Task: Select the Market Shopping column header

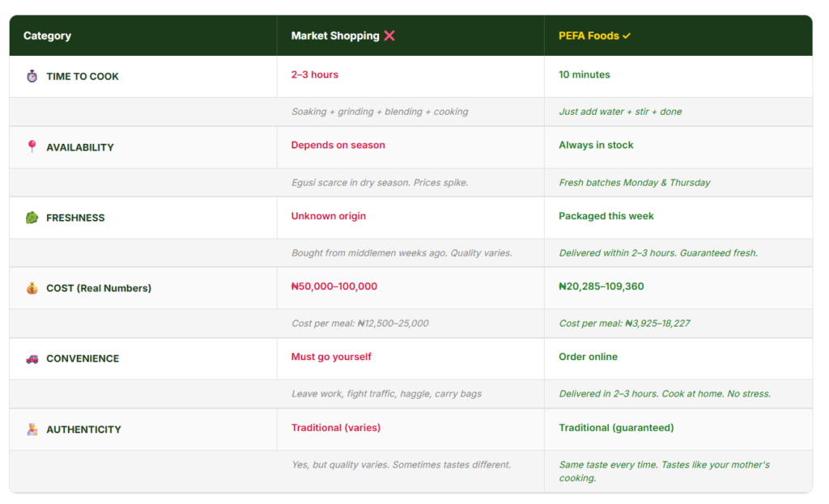Action: pyautogui.click(x=335, y=36)
